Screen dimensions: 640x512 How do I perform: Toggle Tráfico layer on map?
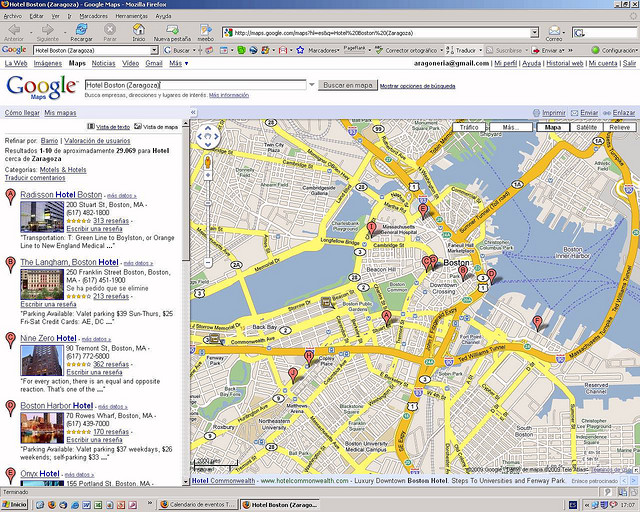click(469, 127)
